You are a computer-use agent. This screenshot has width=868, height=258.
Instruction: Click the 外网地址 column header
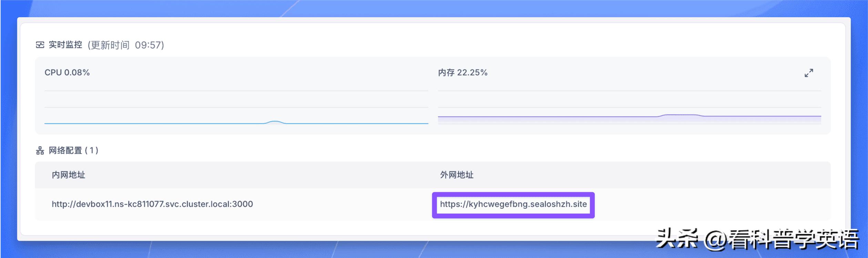pyautogui.click(x=457, y=175)
